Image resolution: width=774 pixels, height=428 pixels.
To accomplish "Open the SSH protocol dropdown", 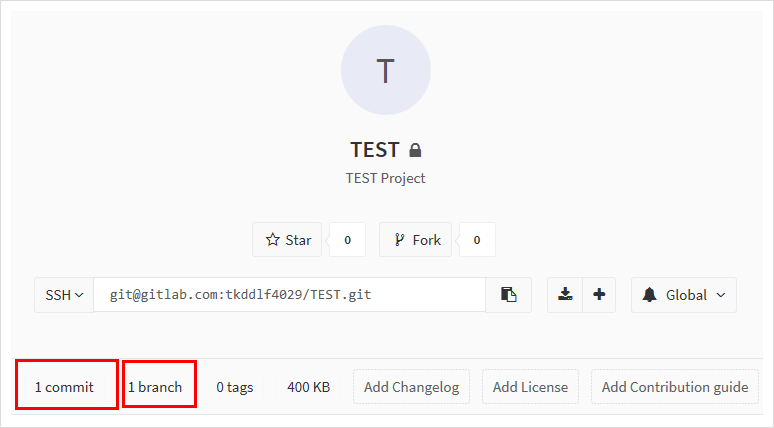I will (x=64, y=295).
